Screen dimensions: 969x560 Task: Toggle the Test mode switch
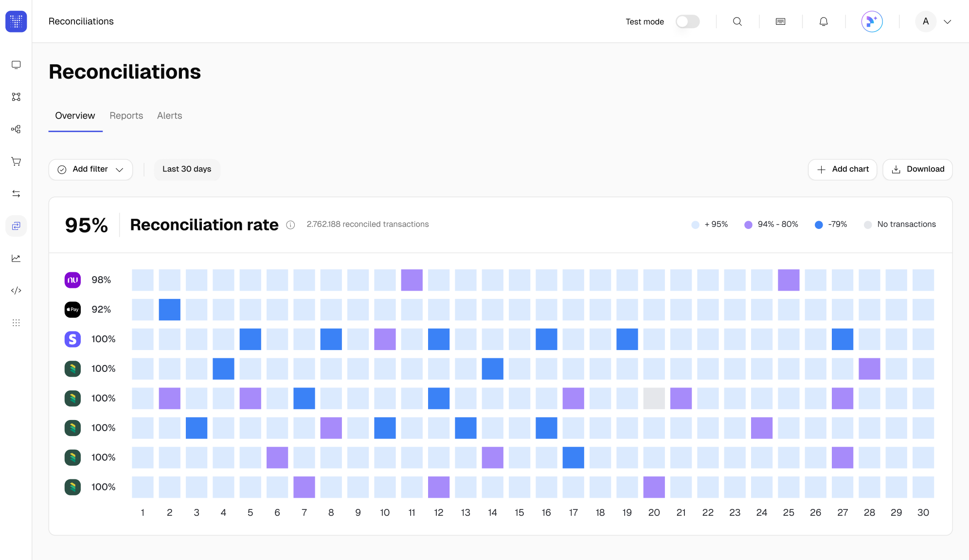pos(687,21)
